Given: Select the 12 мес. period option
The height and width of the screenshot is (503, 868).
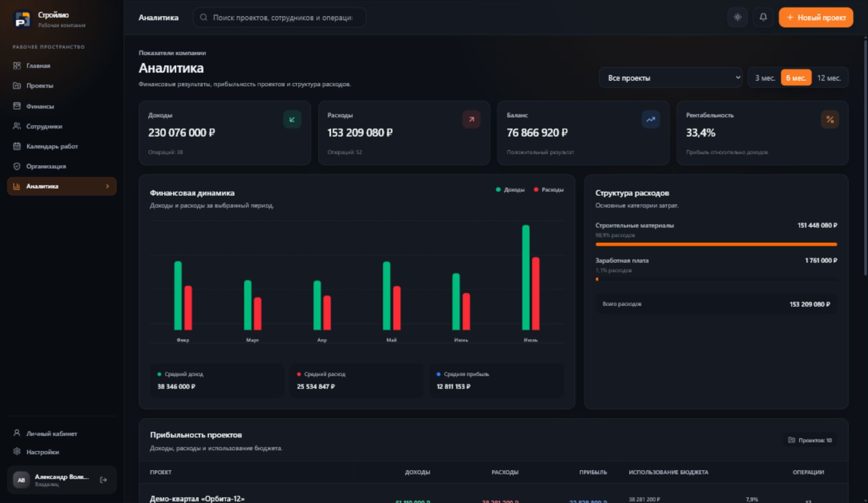Looking at the screenshot, I should pyautogui.click(x=829, y=78).
